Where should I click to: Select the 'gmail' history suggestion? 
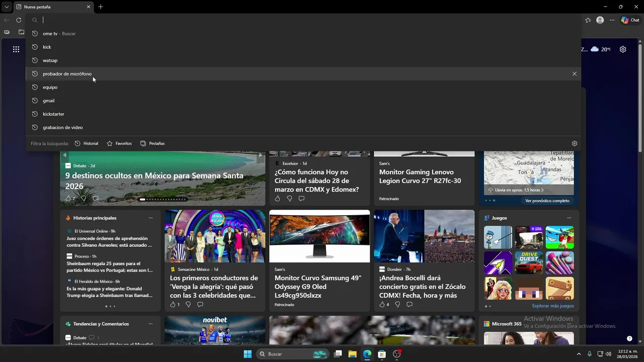click(303, 101)
